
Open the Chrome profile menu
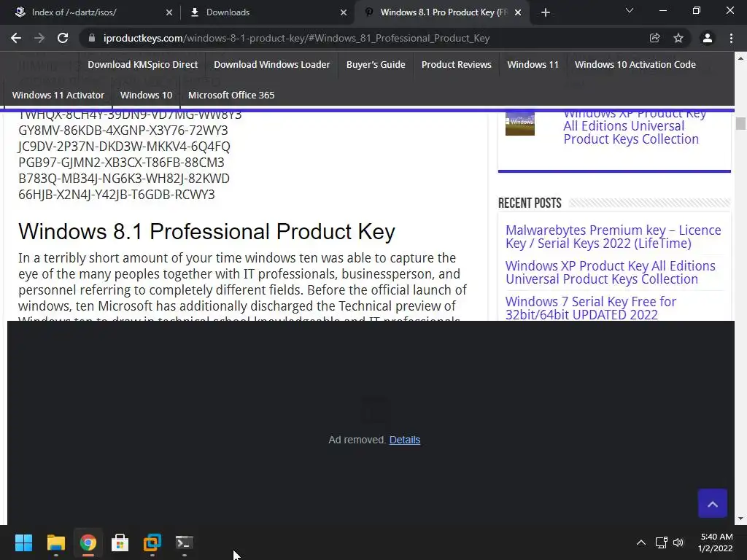pyautogui.click(x=708, y=38)
